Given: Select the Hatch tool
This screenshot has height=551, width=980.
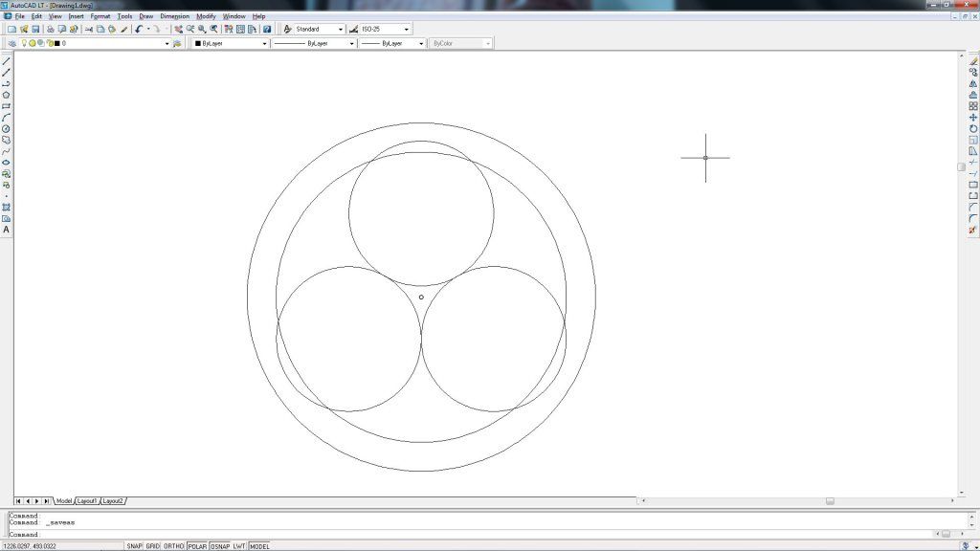Looking at the screenshot, I should (7, 207).
